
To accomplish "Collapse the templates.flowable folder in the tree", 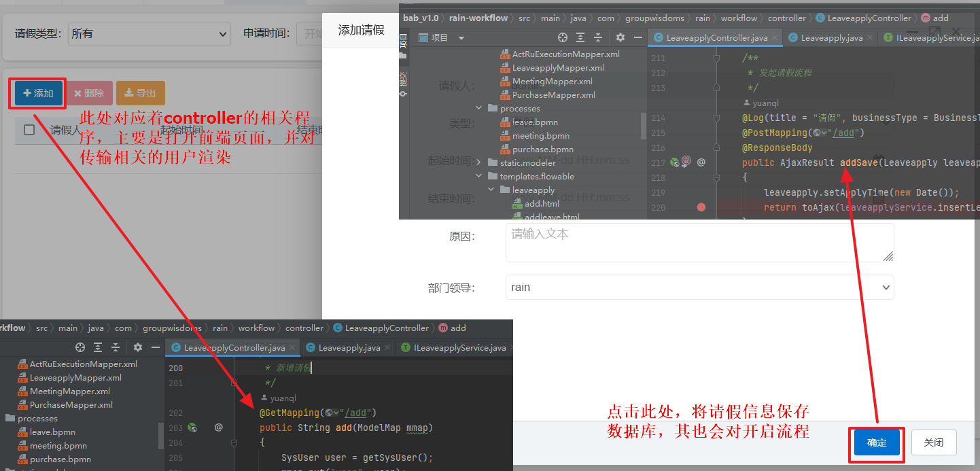I will [480, 176].
